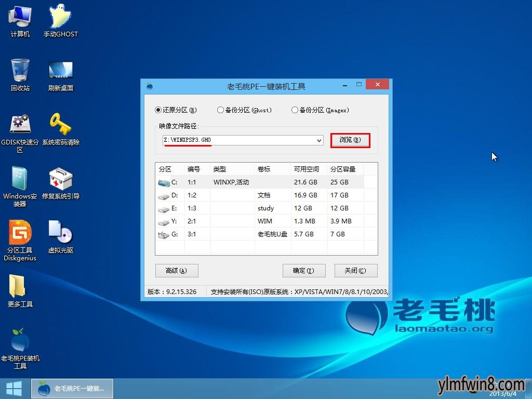The height and width of the screenshot is (399, 532).
Task: Close the dialog with the red X
Action: coord(378,84)
